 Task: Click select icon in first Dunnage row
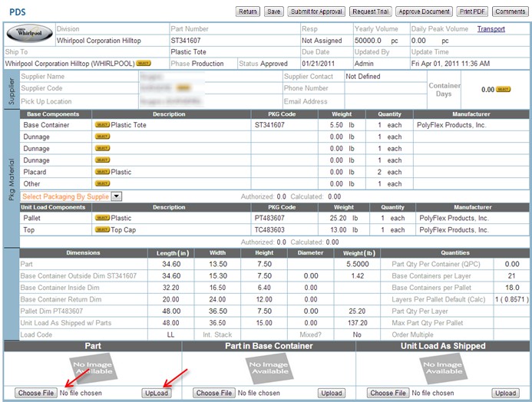(102, 137)
